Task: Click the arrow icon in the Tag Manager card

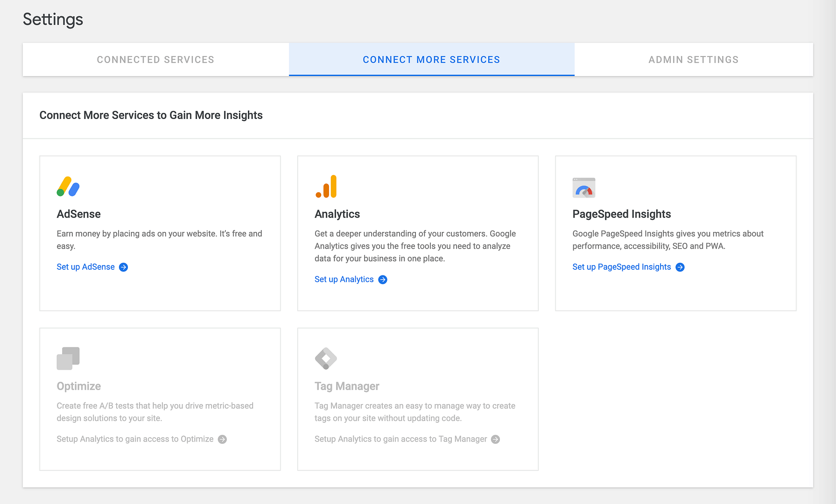Action: 495,439
